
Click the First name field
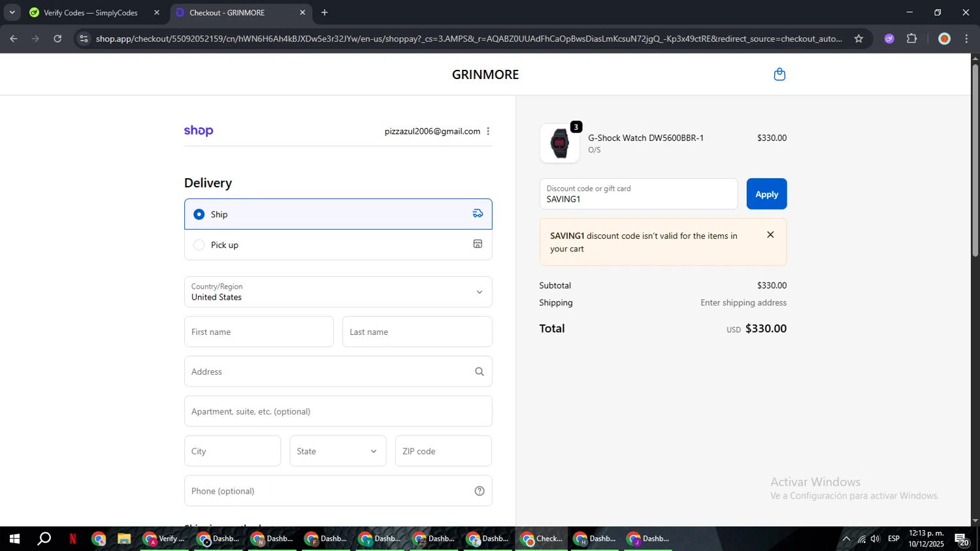tap(259, 332)
